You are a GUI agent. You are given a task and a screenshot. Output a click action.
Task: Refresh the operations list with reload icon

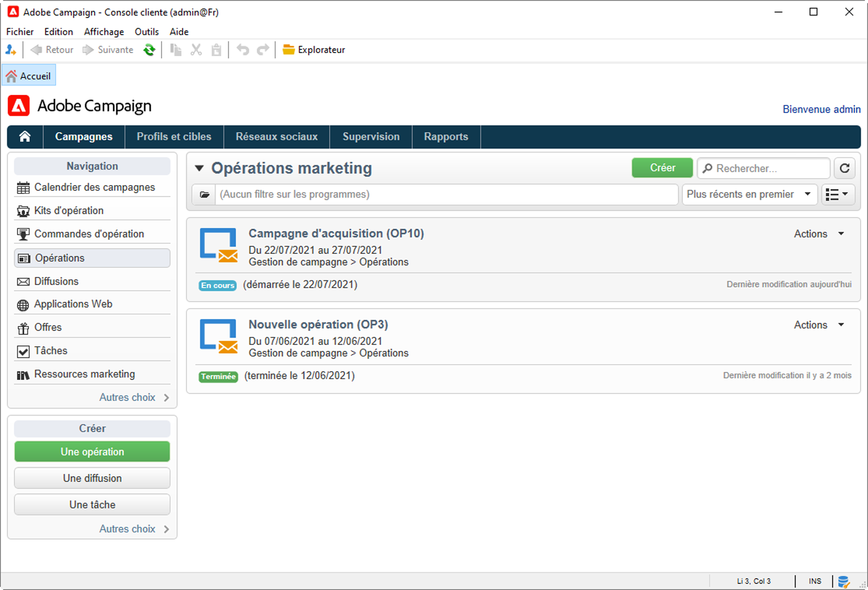coord(845,168)
